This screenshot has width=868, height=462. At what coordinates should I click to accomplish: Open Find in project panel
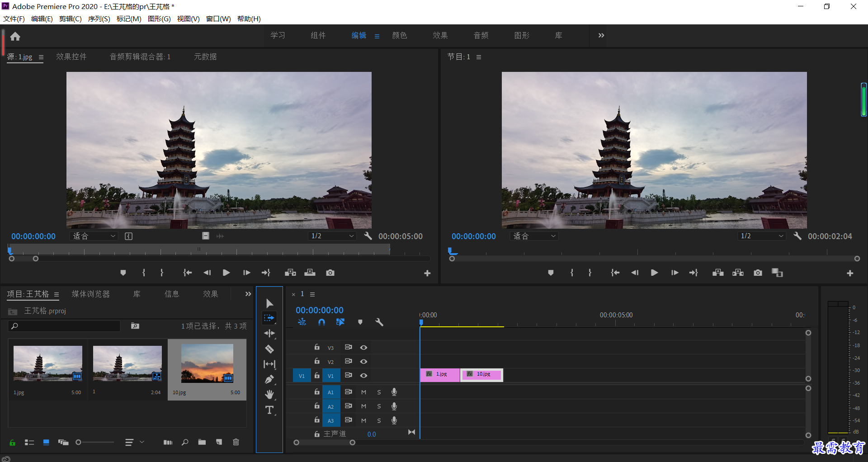tap(185, 442)
